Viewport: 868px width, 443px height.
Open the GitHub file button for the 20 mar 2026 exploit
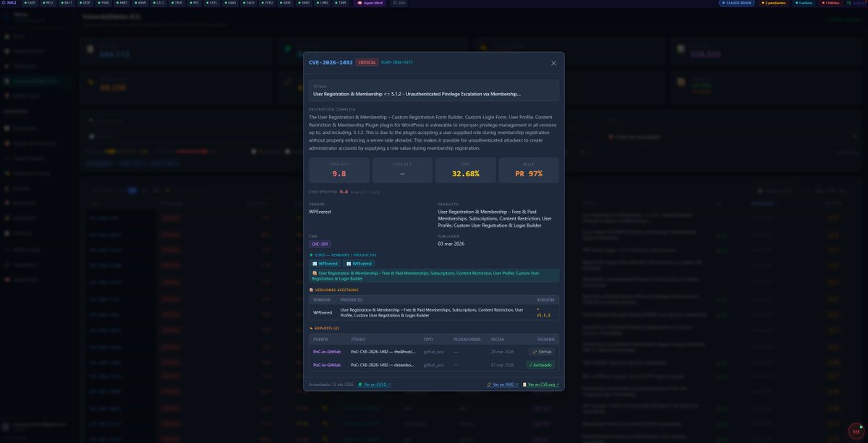click(x=542, y=352)
